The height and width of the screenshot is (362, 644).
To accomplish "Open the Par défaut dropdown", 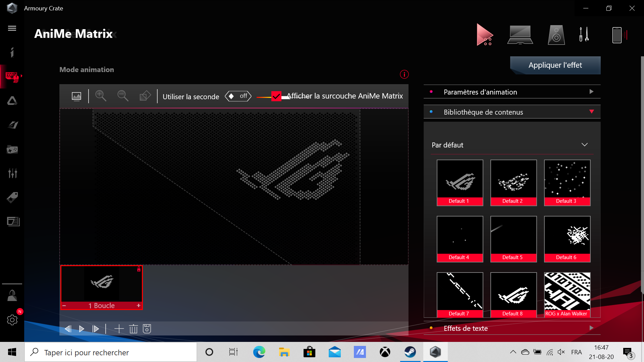I will pyautogui.click(x=512, y=145).
